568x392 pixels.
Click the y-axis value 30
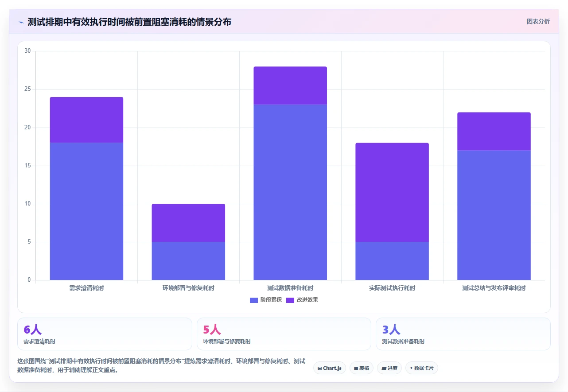point(27,51)
